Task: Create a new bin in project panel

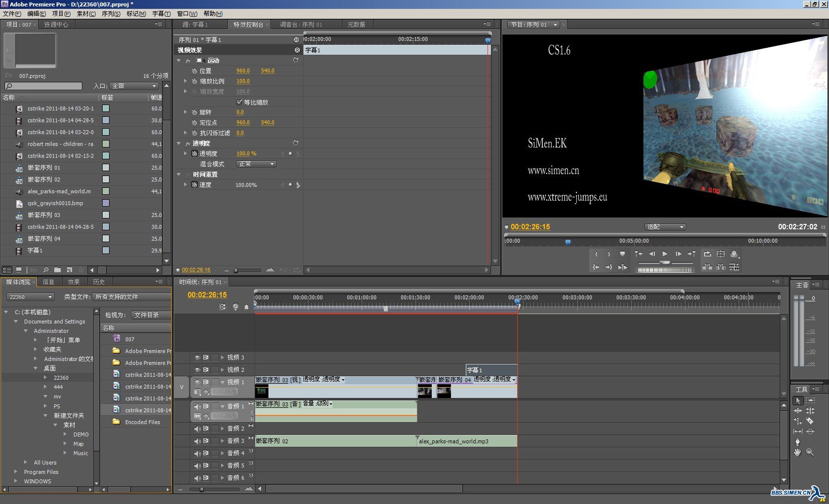Action: (x=58, y=270)
